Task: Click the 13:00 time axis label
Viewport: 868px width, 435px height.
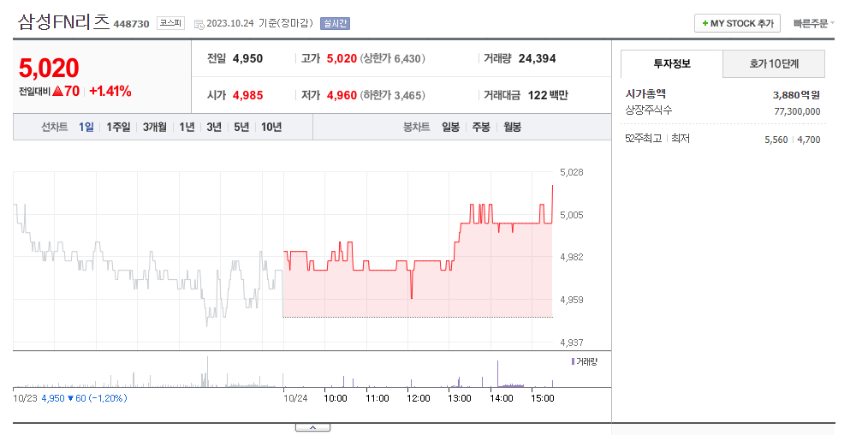Action: (x=460, y=398)
